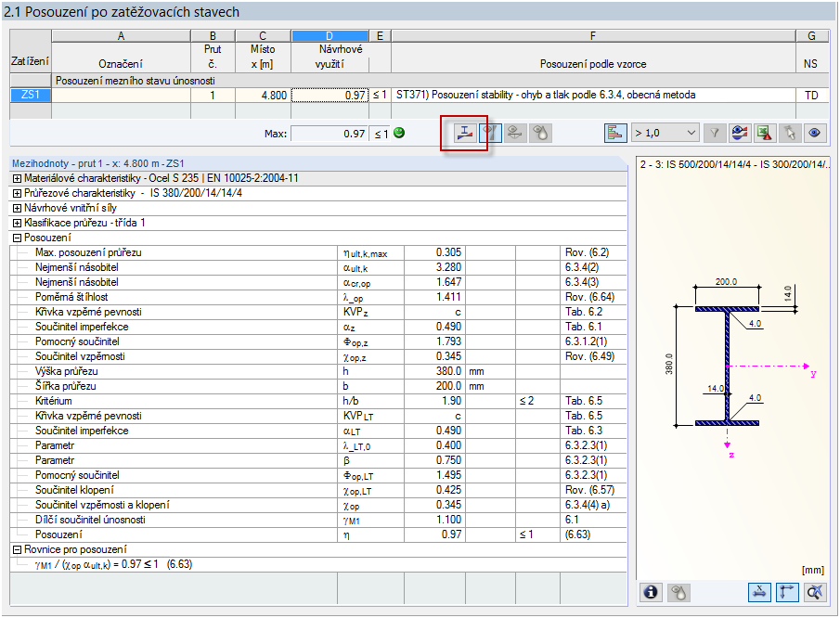Select 'Dílčí součinitel únosnosti' row
The image size is (840, 618).
point(318,520)
